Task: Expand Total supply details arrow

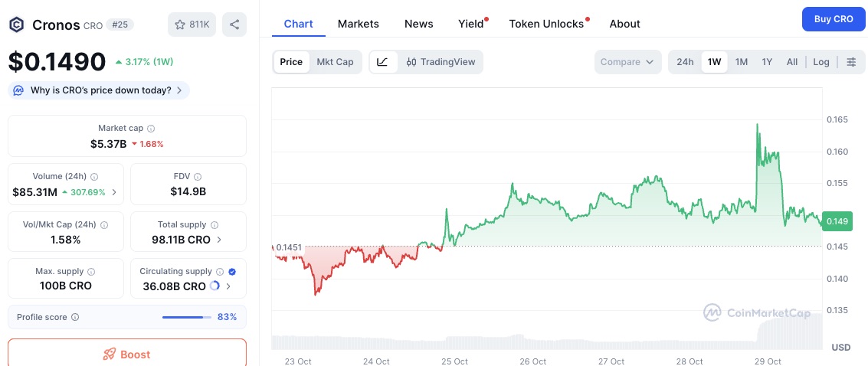Action: [x=219, y=240]
